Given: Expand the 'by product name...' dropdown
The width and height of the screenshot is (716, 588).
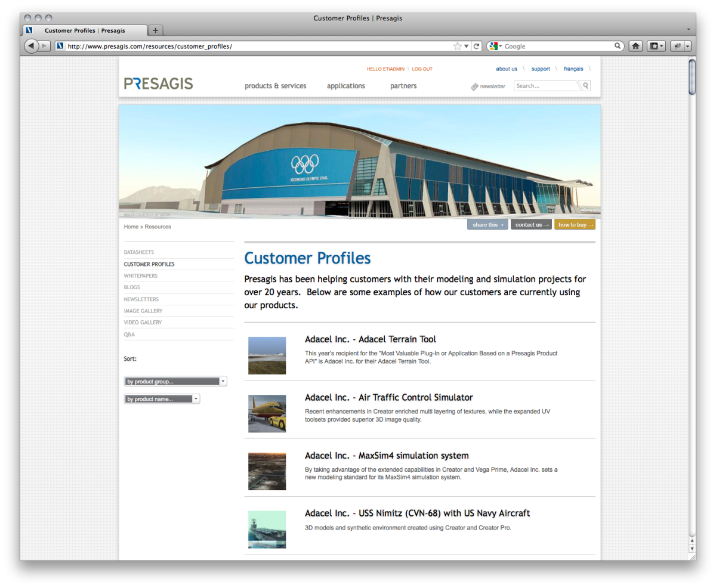Looking at the screenshot, I should click(162, 399).
